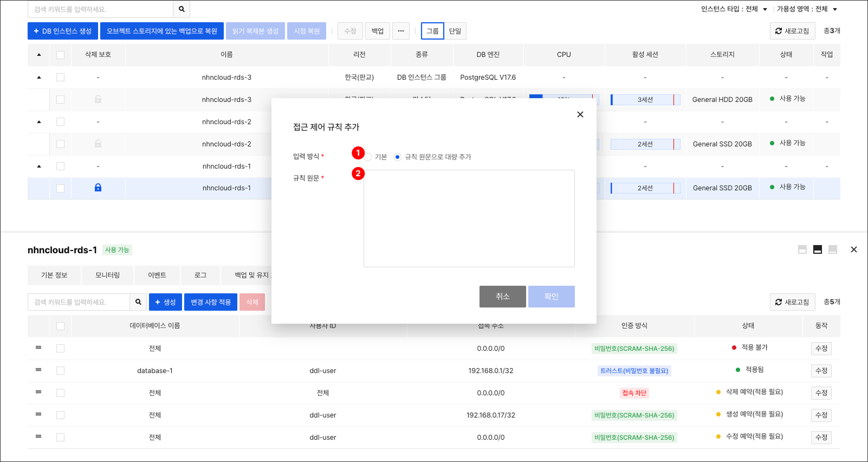The width and height of the screenshot is (868, 462).
Task: Toggle select-all checkbox in rules table header
Action: pyautogui.click(x=60, y=326)
